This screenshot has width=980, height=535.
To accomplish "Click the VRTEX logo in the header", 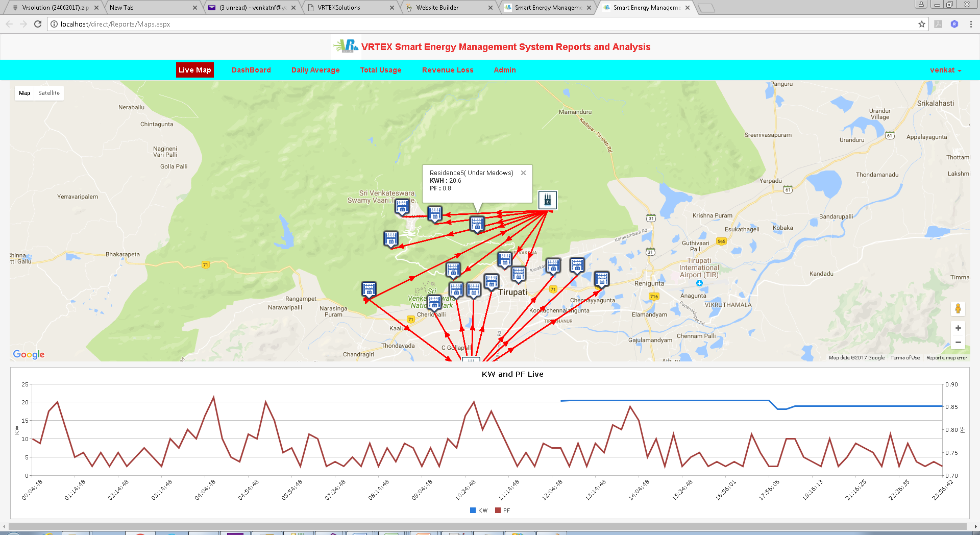I will pyautogui.click(x=346, y=46).
